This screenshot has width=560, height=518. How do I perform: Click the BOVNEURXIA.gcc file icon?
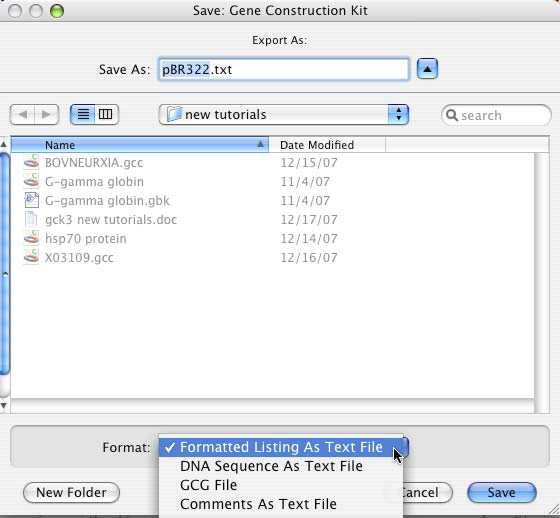coord(31,163)
